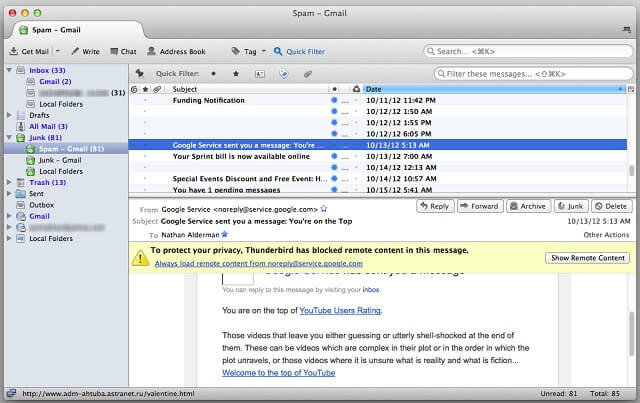This screenshot has width=640, height=403.
Task: Toggle the Quick Filter bar button
Action: [x=299, y=51]
